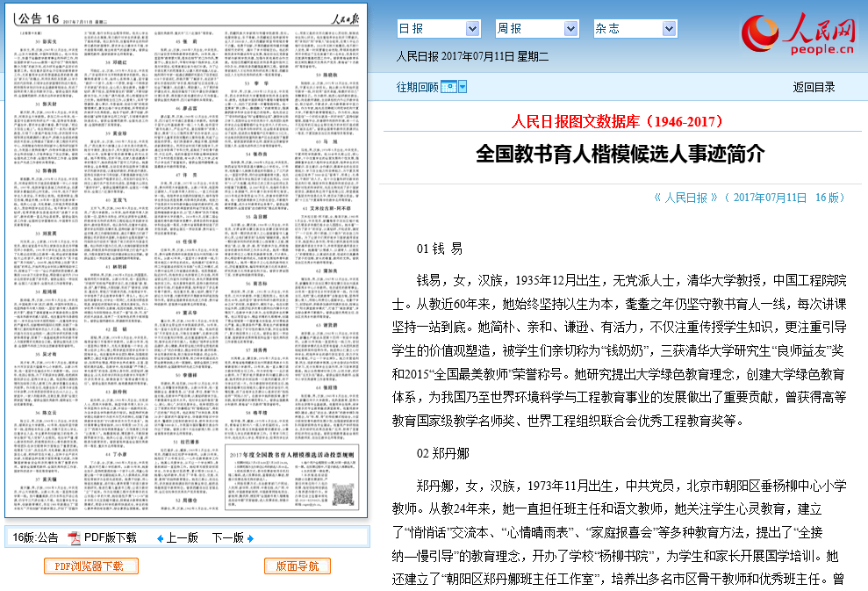Click the 16版:公告 label
The height and width of the screenshot is (591, 868).
(35, 537)
